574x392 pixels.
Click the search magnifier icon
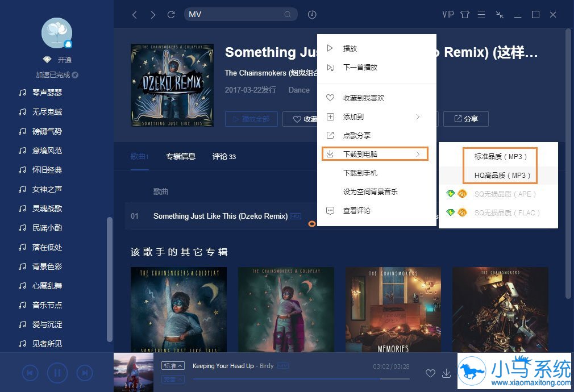(x=288, y=14)
